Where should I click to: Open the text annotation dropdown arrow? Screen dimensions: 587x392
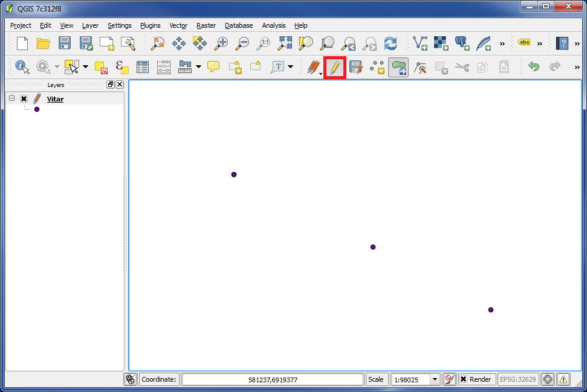pos(290,67)
